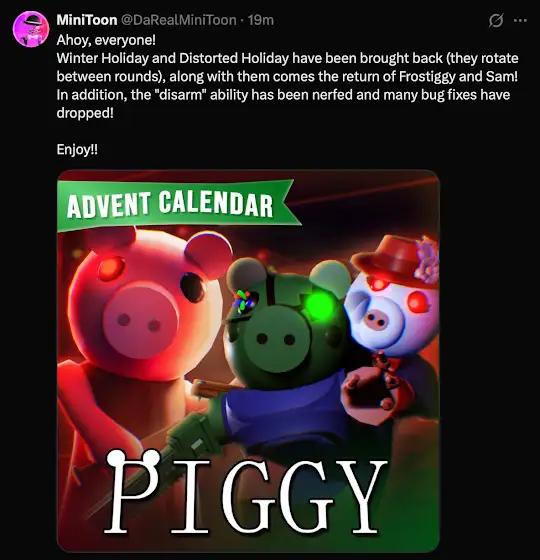Open the three-dot more options menu
Viewport: 540px width, 560px height.
click(520, 21)
